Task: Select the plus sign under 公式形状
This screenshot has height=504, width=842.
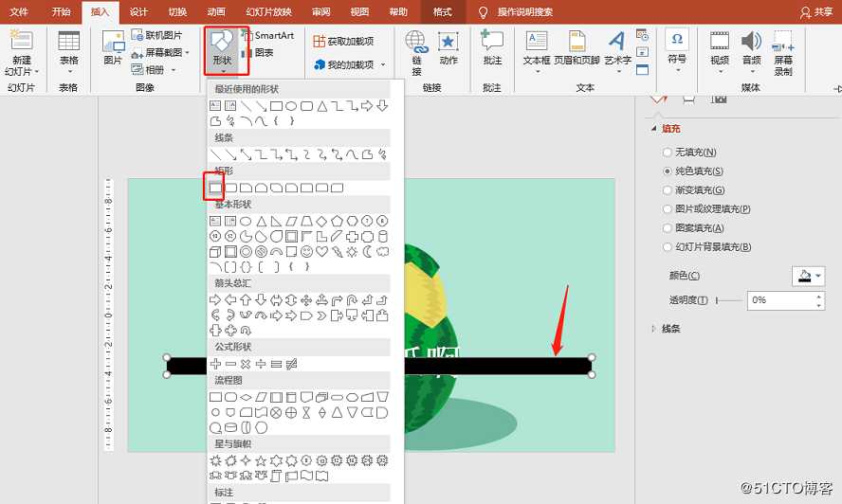Action: (x=215, y=364)
